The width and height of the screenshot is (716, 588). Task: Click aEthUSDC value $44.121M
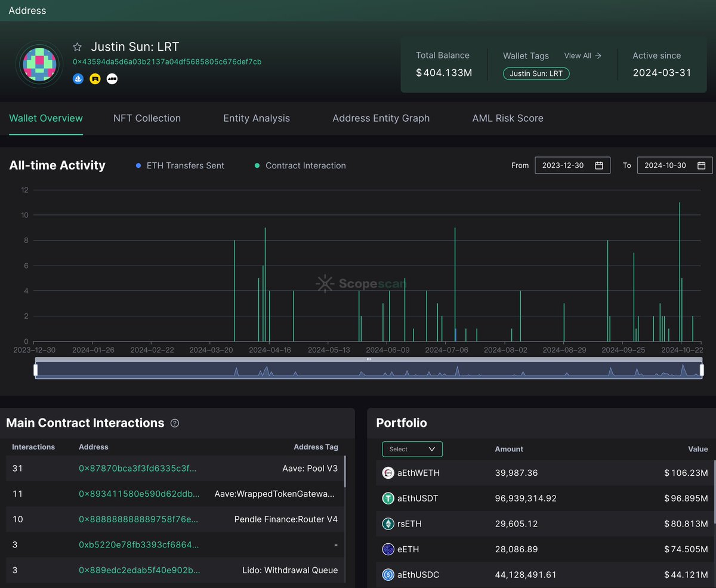686,575
